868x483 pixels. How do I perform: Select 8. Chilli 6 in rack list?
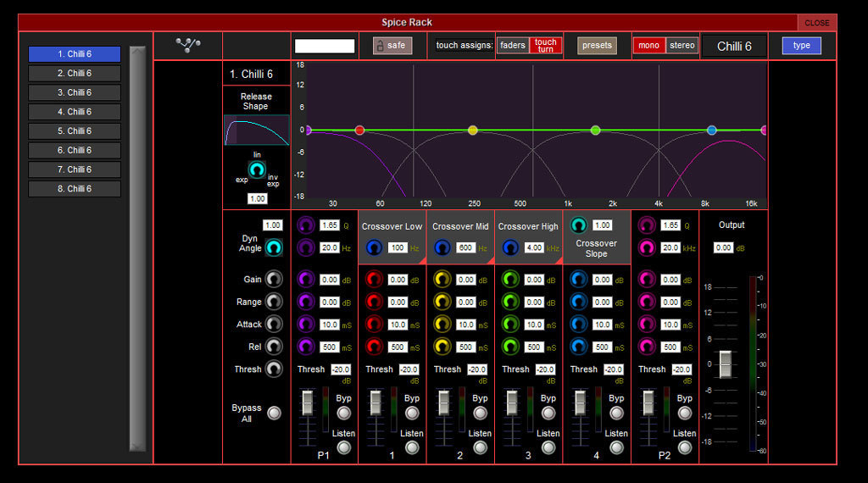coord(75,189)
